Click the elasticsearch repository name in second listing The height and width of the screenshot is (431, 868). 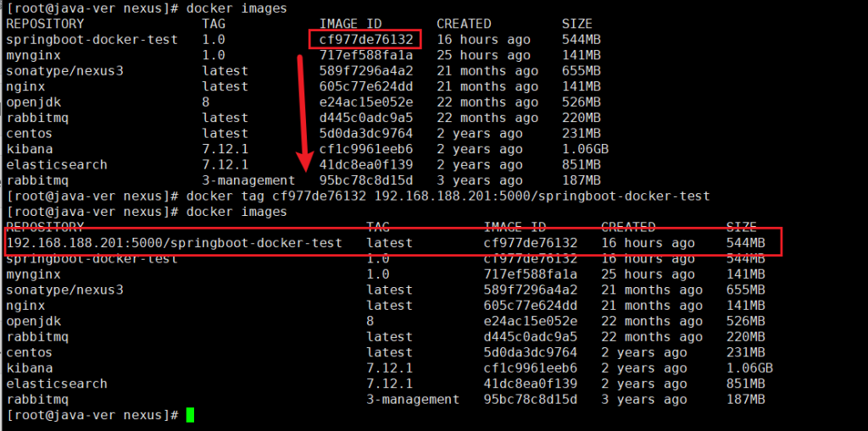57,384
